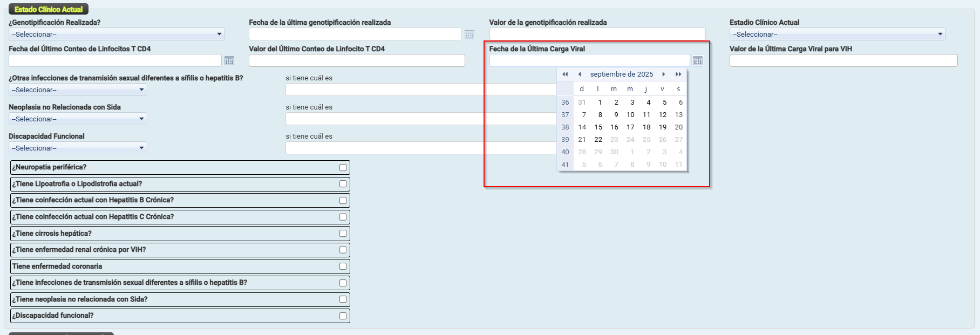
Task: Go to next month in calendar
Action: [664, 74]
